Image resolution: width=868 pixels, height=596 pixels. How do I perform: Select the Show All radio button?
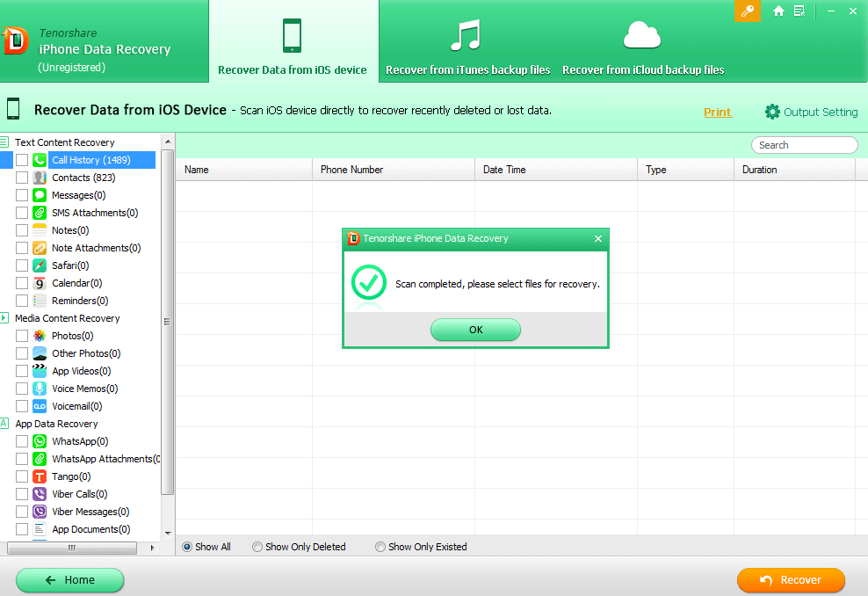pyautogui.click(x=187, y=547)
